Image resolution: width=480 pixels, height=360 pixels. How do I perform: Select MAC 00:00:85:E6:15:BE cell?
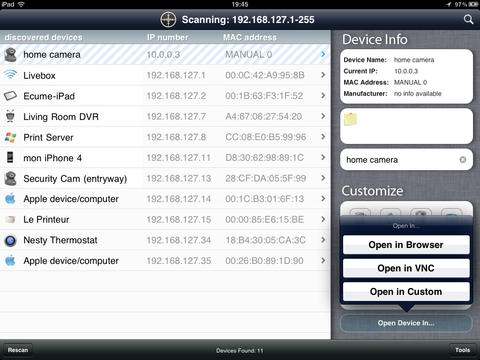pos(265,220)
